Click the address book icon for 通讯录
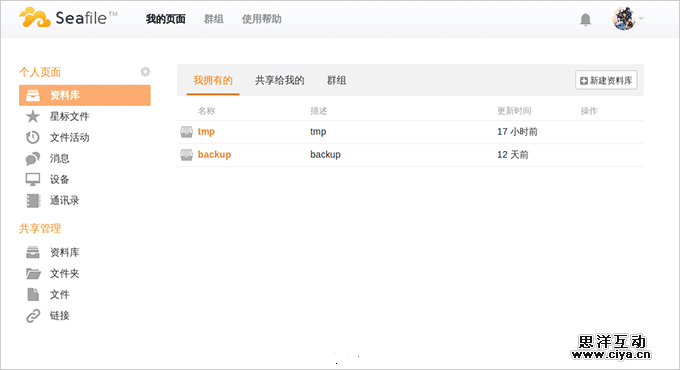The height and width of the screenshot is (370, 680). pos(33,200)
